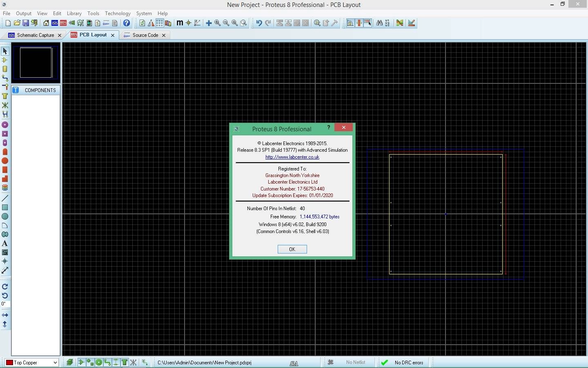Image resolution: width=588 pixels, height=368 pixels.
Task: Click the No DRC errors status indicator
Action: click(404, 362)
